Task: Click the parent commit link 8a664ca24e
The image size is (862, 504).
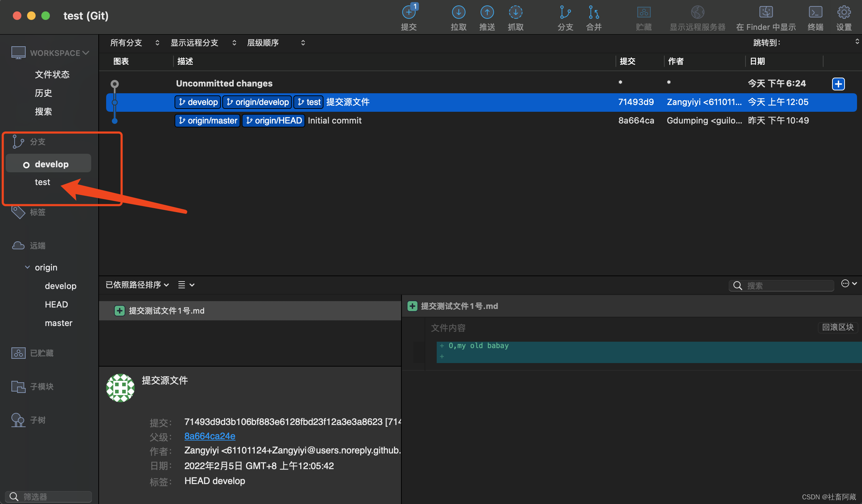Action: (209, 436)
